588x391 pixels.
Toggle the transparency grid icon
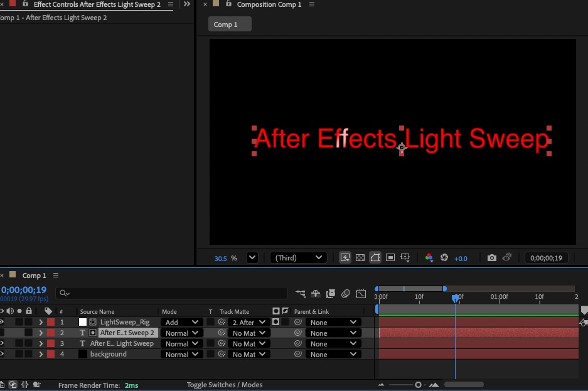click(x=360, y=258)
